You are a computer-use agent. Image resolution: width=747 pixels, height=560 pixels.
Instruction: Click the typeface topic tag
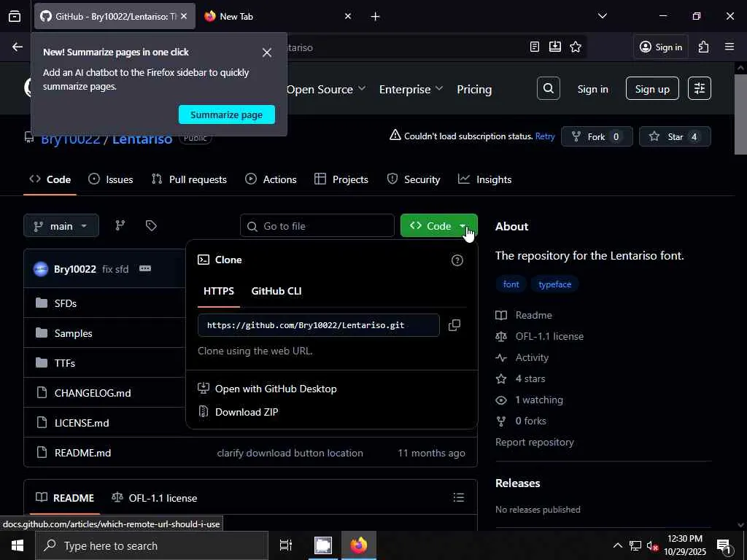click(x=554, y=284)
